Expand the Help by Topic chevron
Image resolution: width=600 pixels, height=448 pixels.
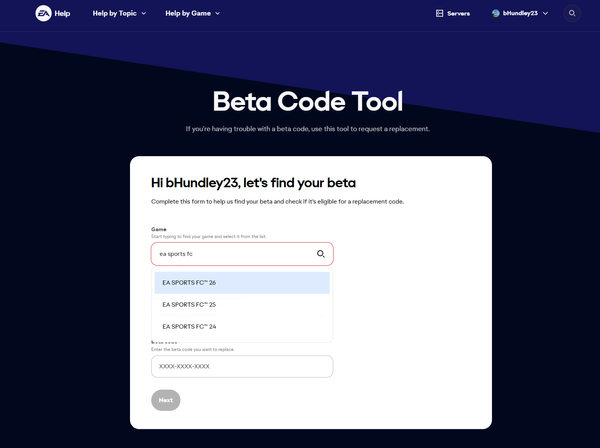point(143,13)
